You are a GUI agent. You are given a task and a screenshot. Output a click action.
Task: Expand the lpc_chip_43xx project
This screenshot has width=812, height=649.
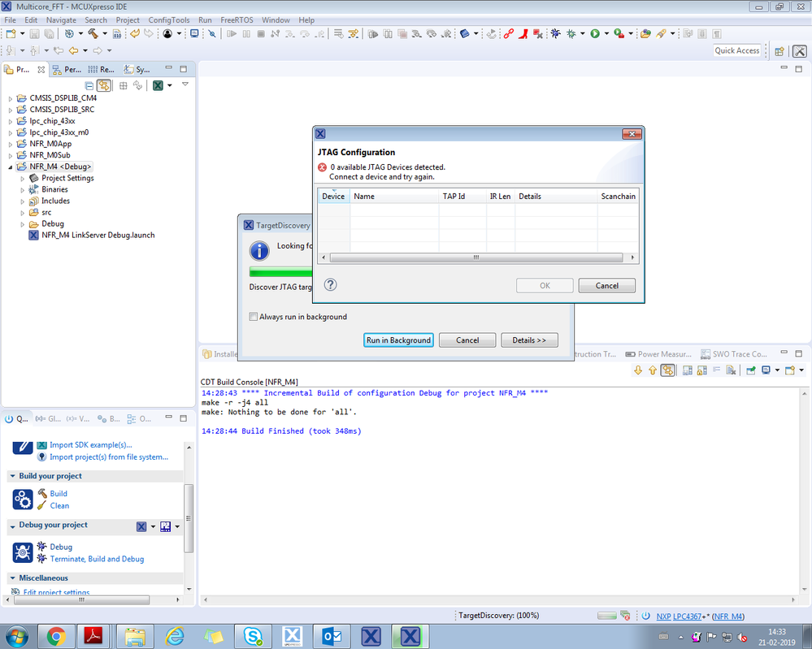click(x=10, y=121)
